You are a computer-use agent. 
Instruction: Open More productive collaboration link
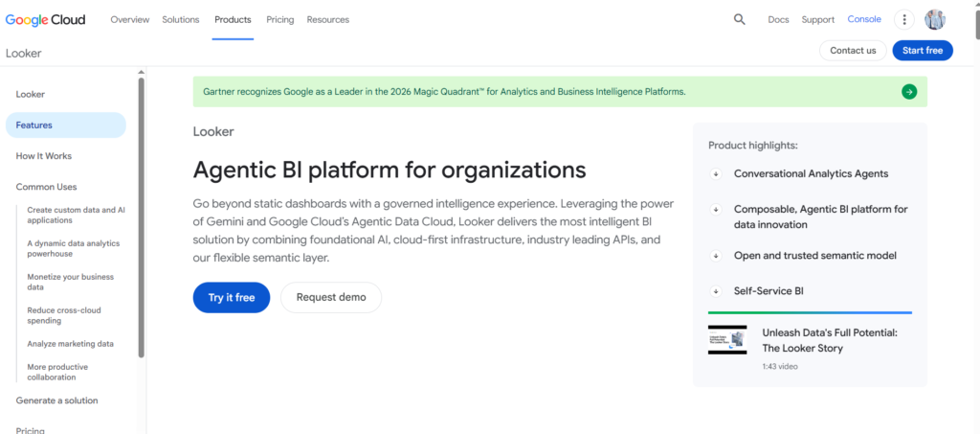(57, 372)
